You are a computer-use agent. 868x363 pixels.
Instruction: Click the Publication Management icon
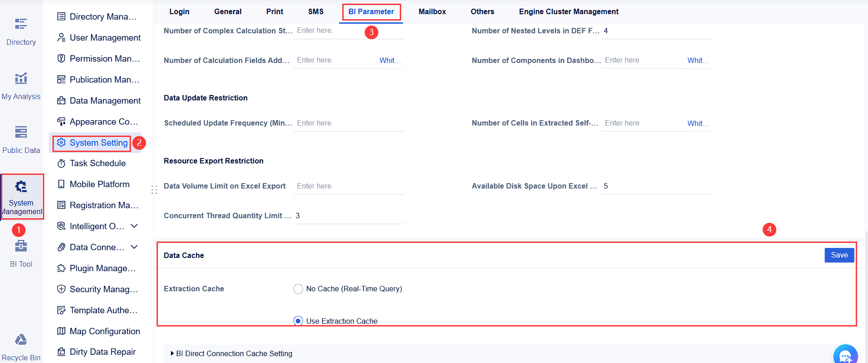(x=61, y=79)
